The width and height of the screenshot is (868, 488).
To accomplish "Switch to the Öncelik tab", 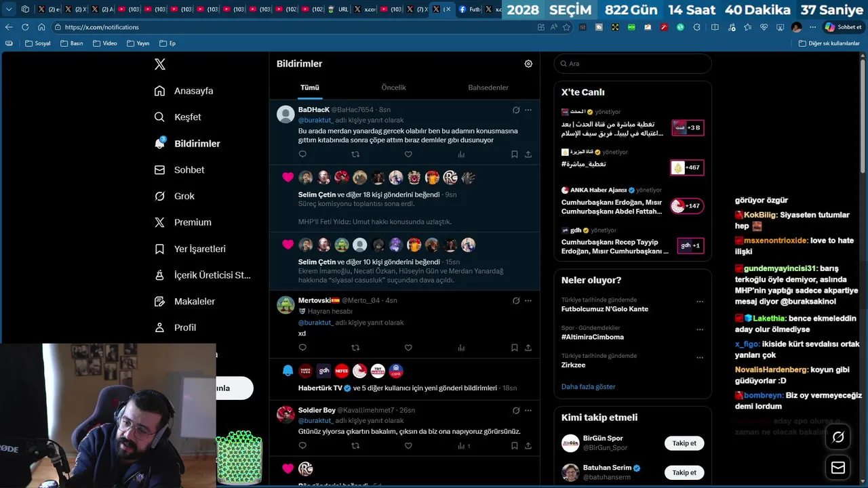I will pos(393,87).
